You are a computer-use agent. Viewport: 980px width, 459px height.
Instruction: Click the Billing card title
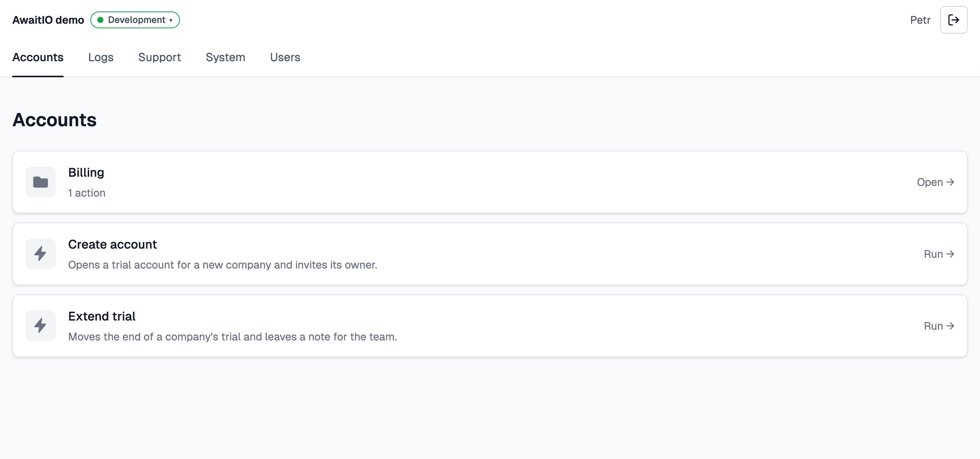[x=86, y=173]
